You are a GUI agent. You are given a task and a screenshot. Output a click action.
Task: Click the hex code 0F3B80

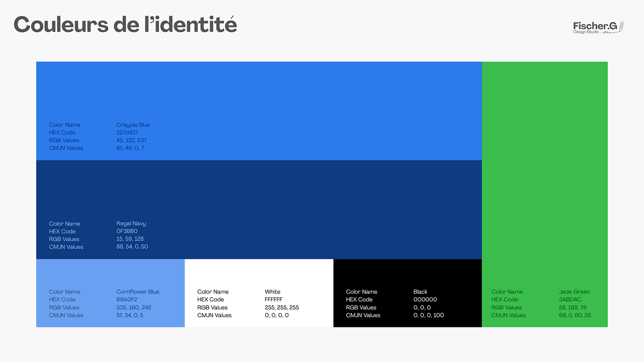127,231
